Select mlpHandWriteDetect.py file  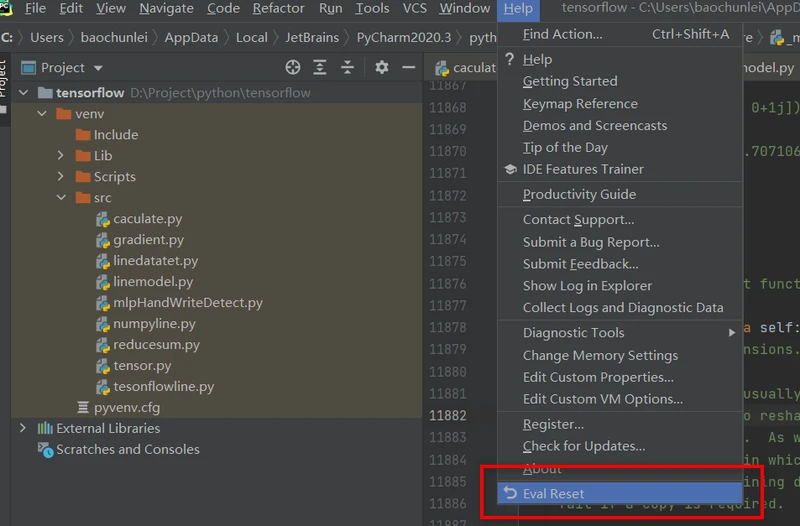click(x=187, y=303)
